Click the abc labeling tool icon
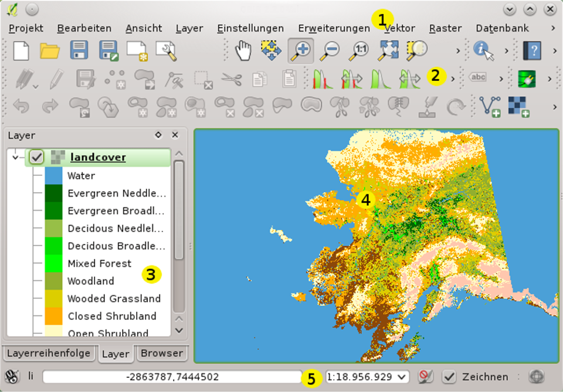This screenshot has width=563, height=392. (x=478, y=77)
